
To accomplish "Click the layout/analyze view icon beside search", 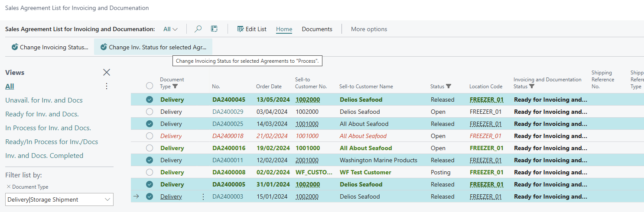I will tap(214, 29).
